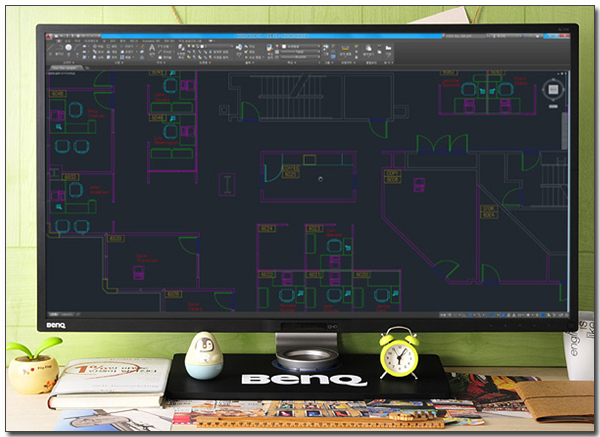Toggle grid display in status bar
This screenshot has width=600, height=437.
pyautogui.click(x=450, y=315)
